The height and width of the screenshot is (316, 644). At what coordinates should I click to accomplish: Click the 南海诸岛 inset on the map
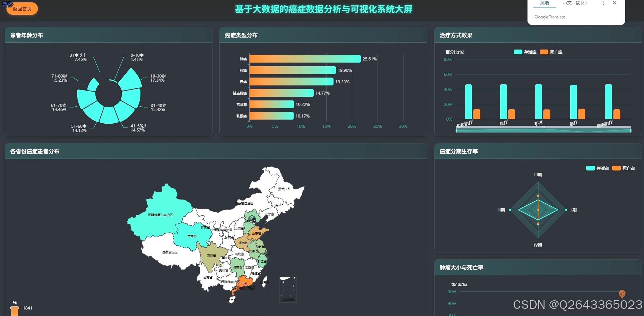tap(288, 290)
